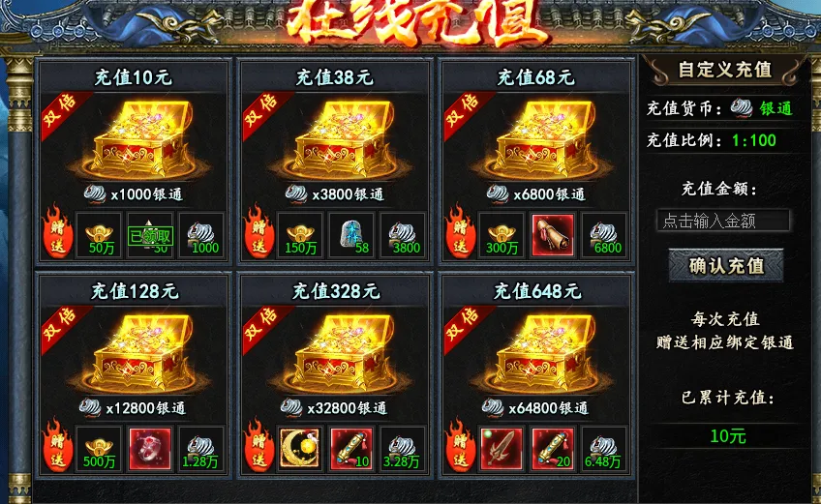This screenshot has height=504, width=821.
Task: Click the 已领取 claimed reward slot
Action: [150, 235]
